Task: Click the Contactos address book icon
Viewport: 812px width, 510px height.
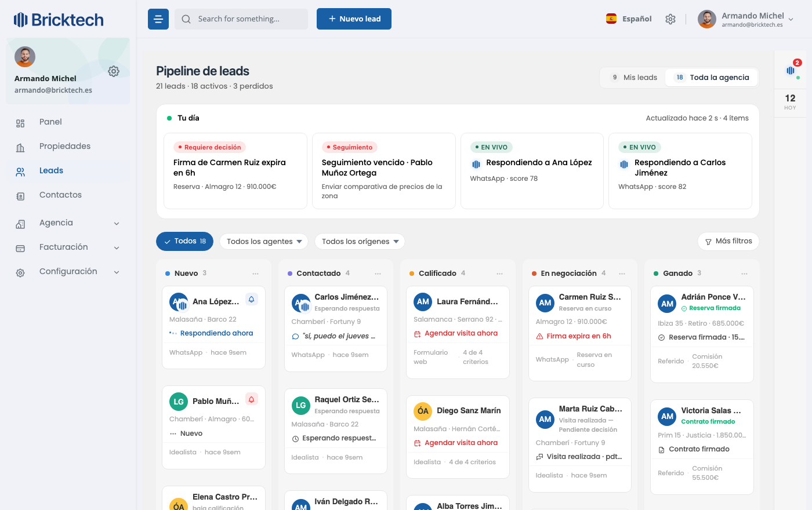Action: coord(20,196)
